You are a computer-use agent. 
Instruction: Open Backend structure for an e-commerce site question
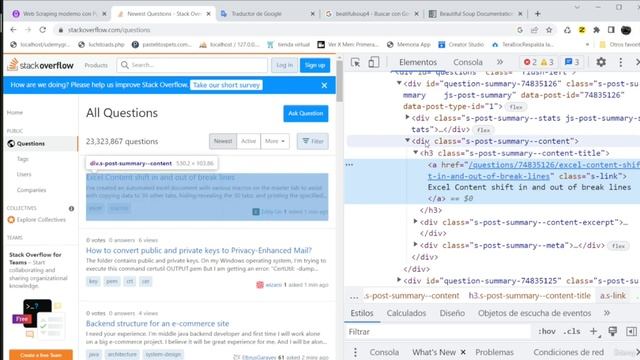(158, 323)
